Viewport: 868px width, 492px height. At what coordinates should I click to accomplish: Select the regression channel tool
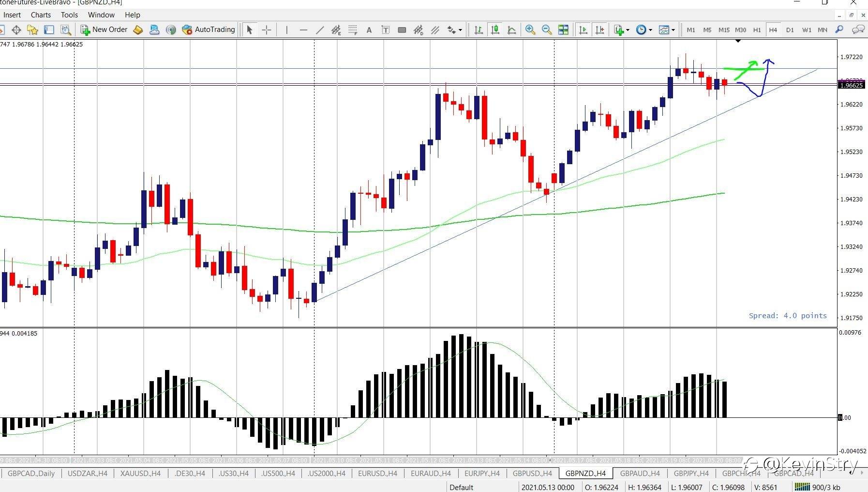[x=419, y=30]
